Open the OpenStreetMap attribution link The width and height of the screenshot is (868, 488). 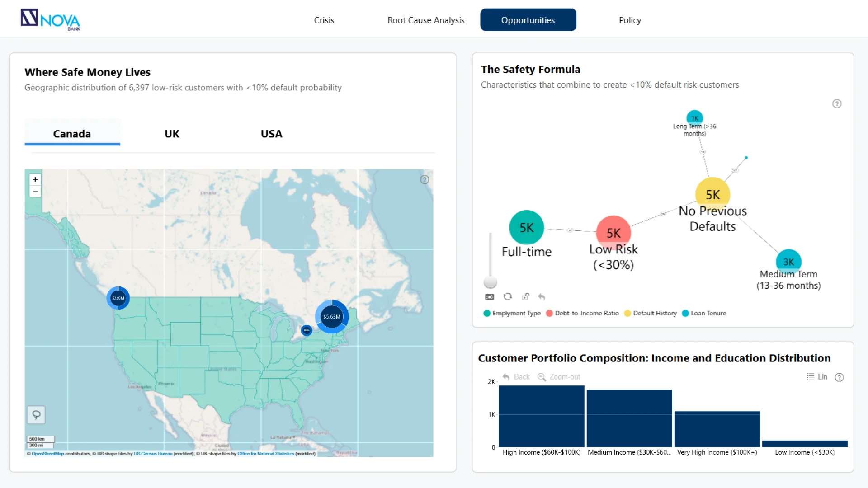[47, 454]
